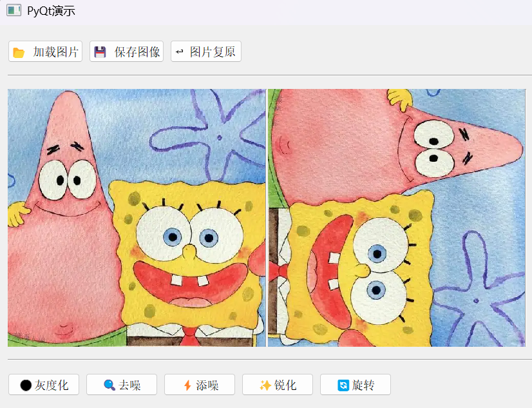
Task: Click the magnifier icon on 去噪
Action: pos(109,385)
